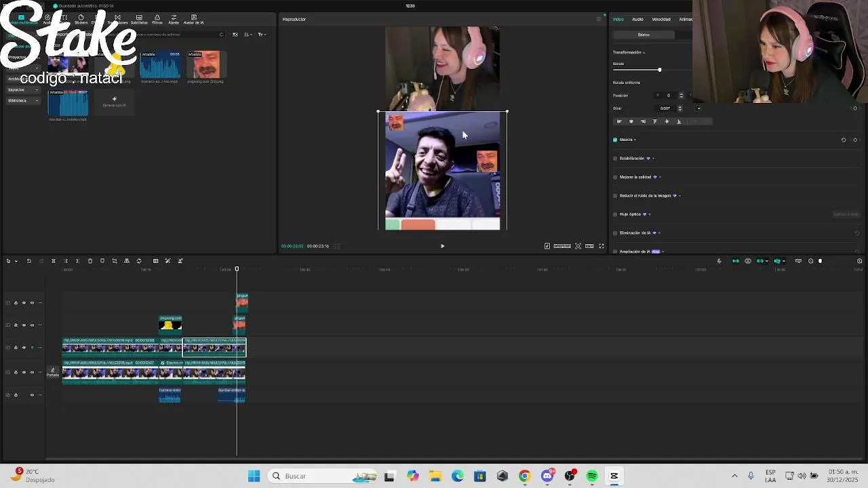
Task: Click the Escala slider handle
Action: (x=659, y=70)
